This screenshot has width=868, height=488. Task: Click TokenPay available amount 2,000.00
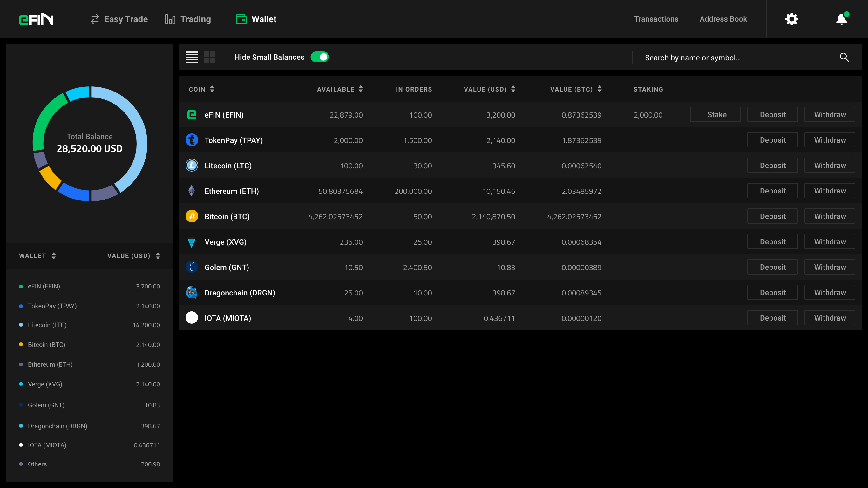point(348,140)
